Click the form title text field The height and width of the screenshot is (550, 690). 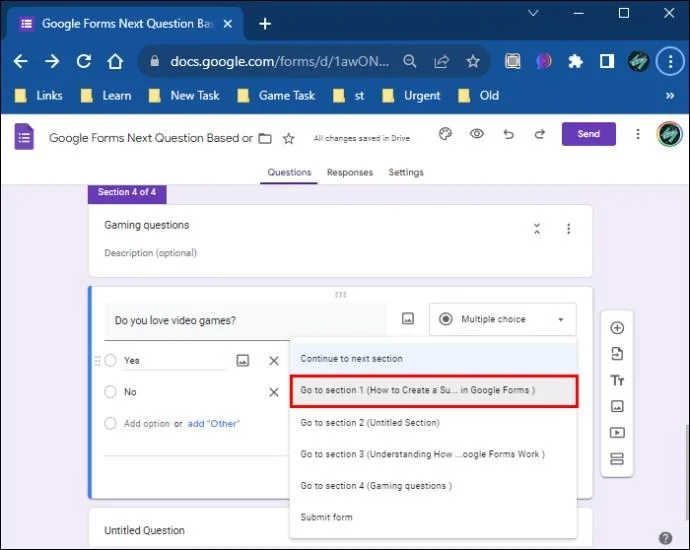pyautogui.click(x=151, y=138)
